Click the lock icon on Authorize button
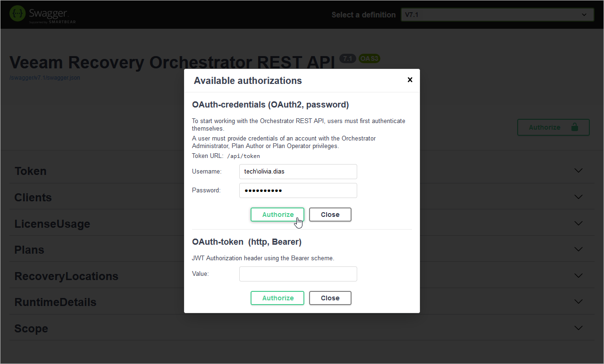This screenshot has height=364, width=604. (x=574, y=127)
